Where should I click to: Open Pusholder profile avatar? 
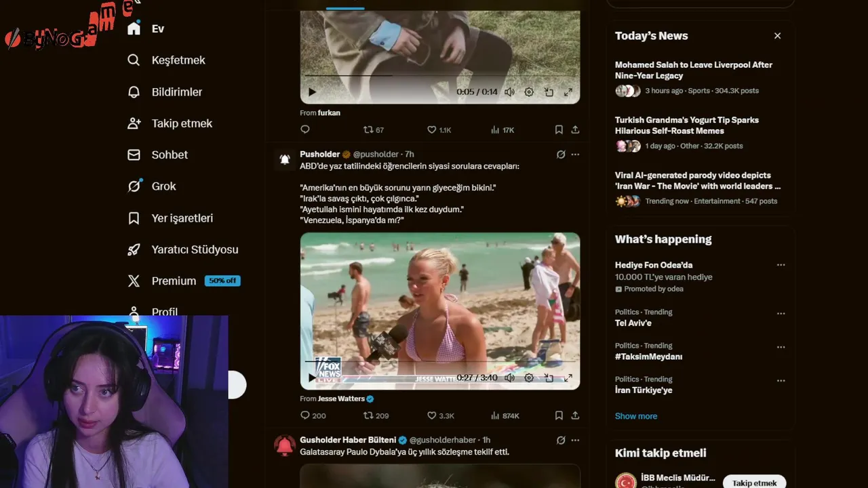click(x=285, y=159)
